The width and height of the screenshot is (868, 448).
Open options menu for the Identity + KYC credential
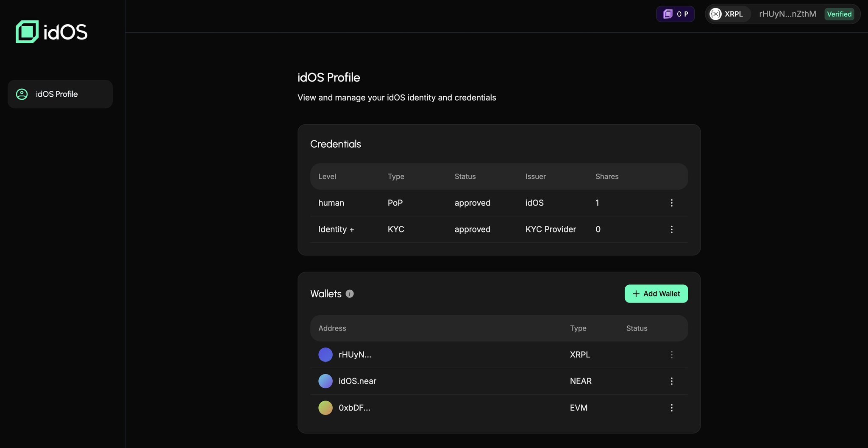(x=671, y=229)
